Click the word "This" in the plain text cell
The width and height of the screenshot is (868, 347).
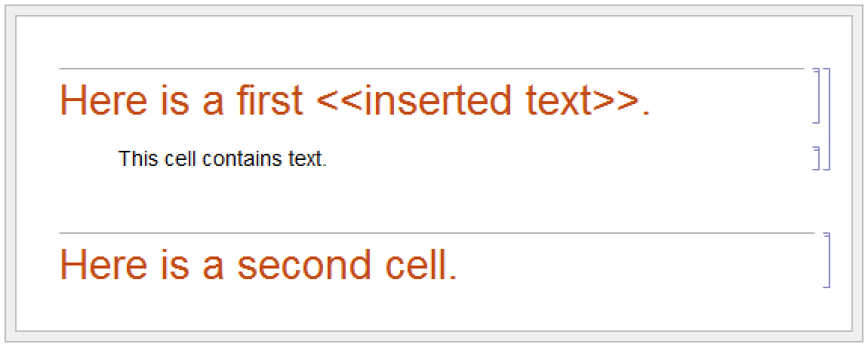[x=138, y=160]
